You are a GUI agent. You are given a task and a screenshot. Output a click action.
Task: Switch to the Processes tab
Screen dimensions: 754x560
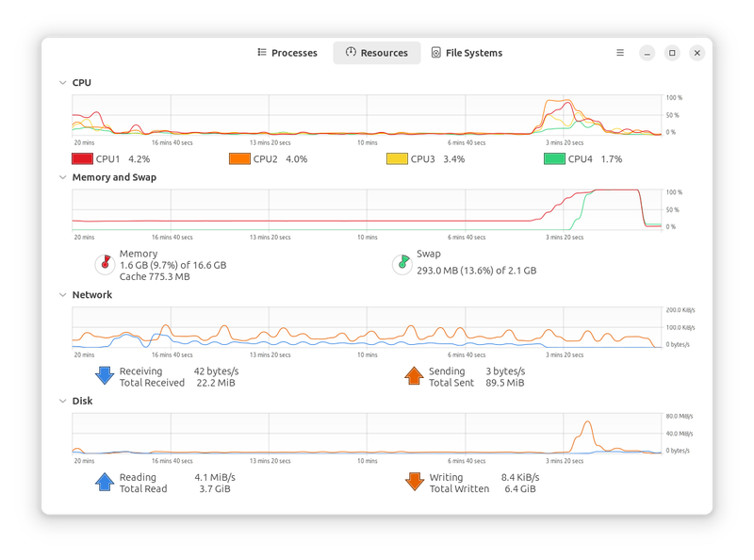tap(287, 53)
